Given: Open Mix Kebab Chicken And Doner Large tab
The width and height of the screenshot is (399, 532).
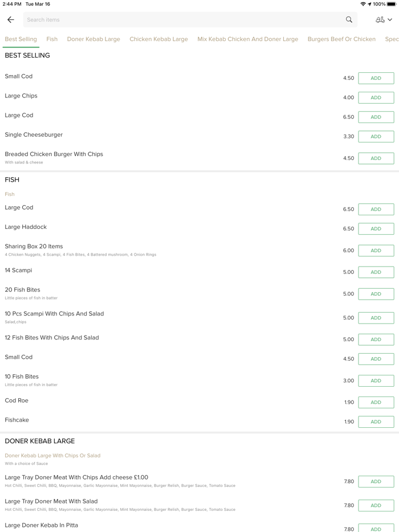Looking at the screenshot, I should pyautogui.click(x=247, y=39).
